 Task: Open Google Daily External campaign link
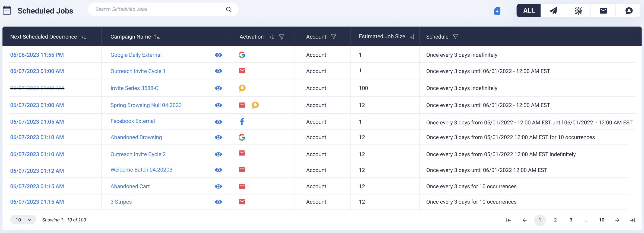(136, 55)
